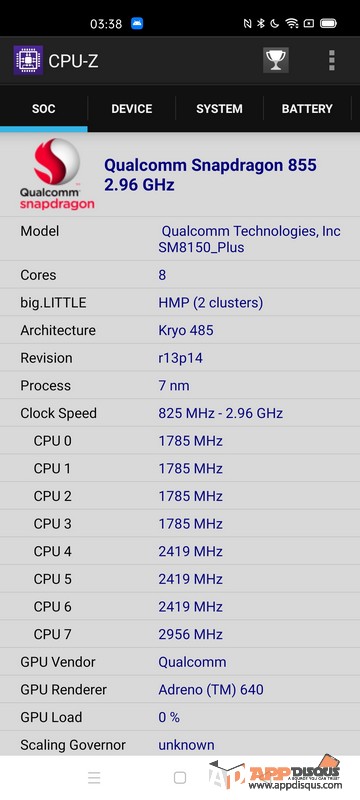Tap the Wi-Fi status bar icon
The width and height of the screenshot is (360, 800).
(x=292, y=23)
